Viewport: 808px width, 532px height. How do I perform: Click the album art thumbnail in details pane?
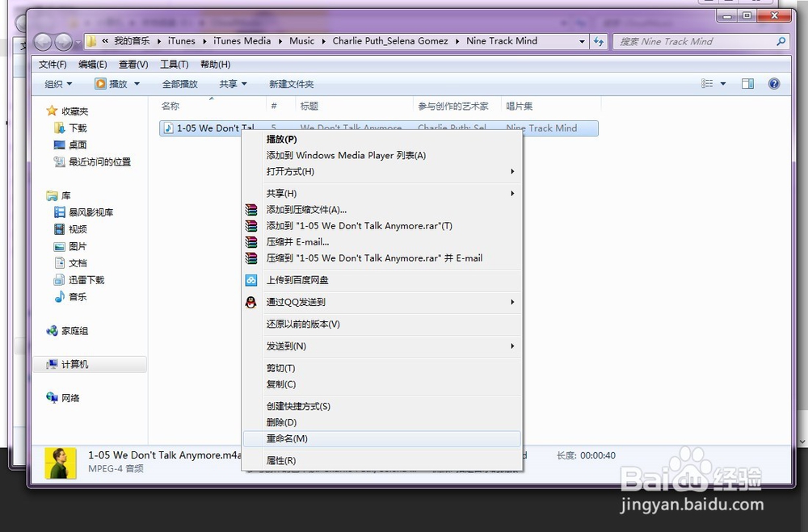[60, 460]
